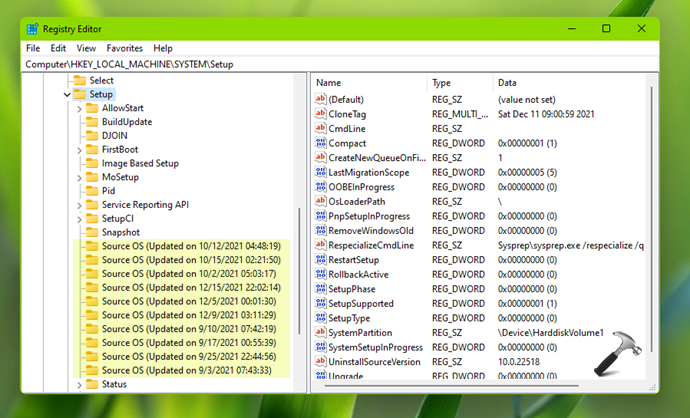
Task: Click the folder icon beside FirstBoot key
Action: coord(92,149)
